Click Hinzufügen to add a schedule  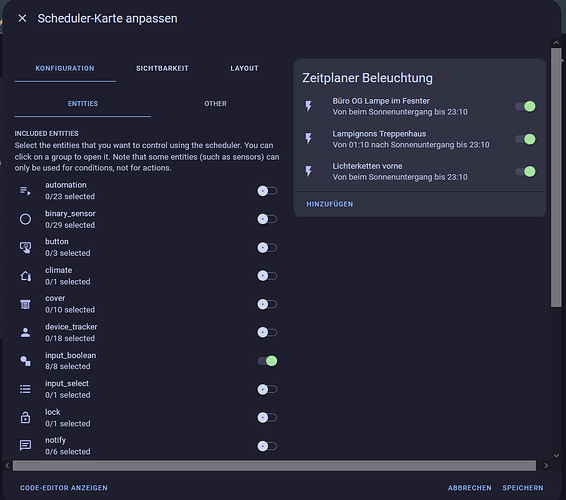click(x=330, y=204)
